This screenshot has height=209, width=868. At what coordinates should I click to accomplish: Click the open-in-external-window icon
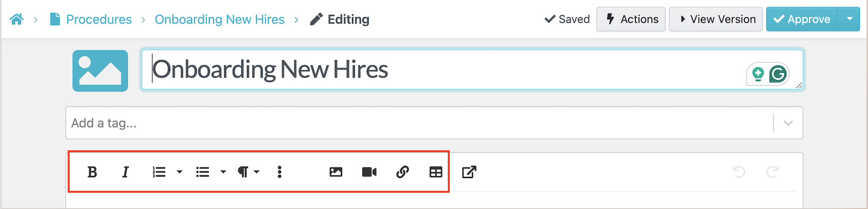469,172
